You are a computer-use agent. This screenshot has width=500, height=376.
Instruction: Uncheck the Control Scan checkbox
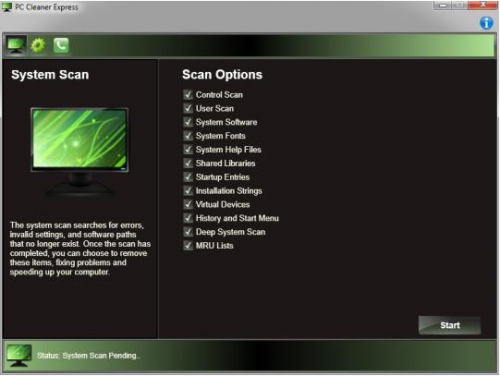click(188, 95)
